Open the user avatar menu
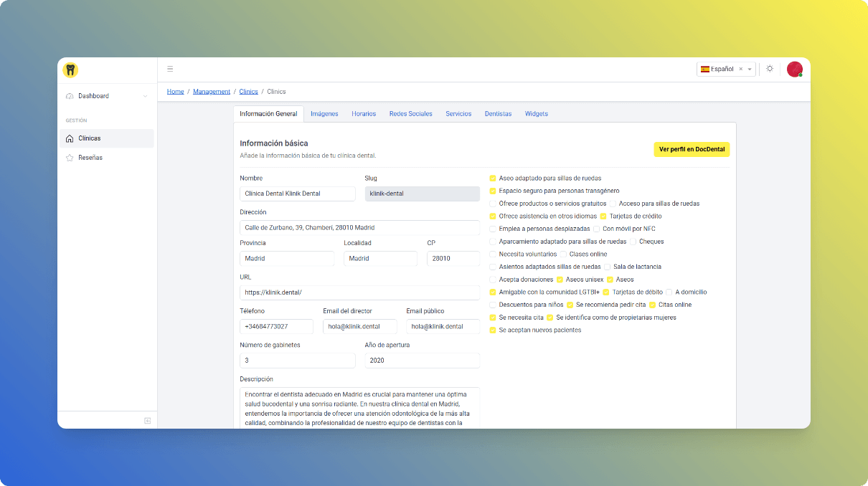This screenshot has width=868, height=486. point(794,69)
